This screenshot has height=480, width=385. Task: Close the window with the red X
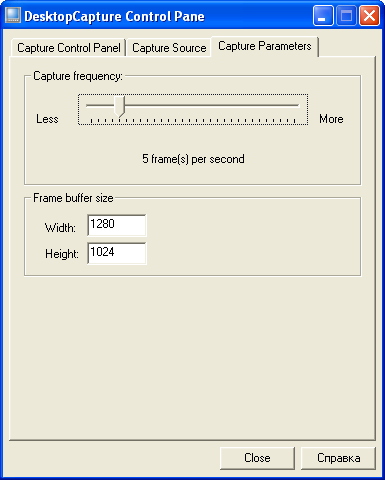click(369, 15)
